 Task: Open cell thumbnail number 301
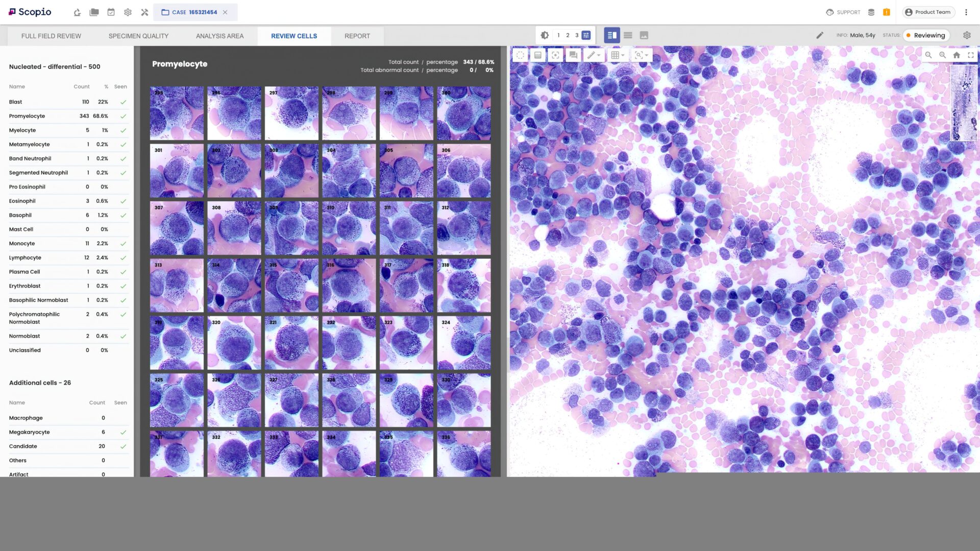[177, 171]
